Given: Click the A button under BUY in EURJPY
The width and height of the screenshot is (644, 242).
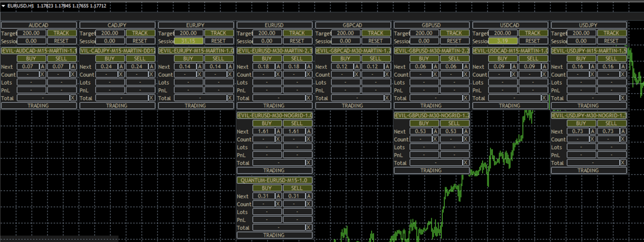Looking at the screenshot, I should coord(200,66).
